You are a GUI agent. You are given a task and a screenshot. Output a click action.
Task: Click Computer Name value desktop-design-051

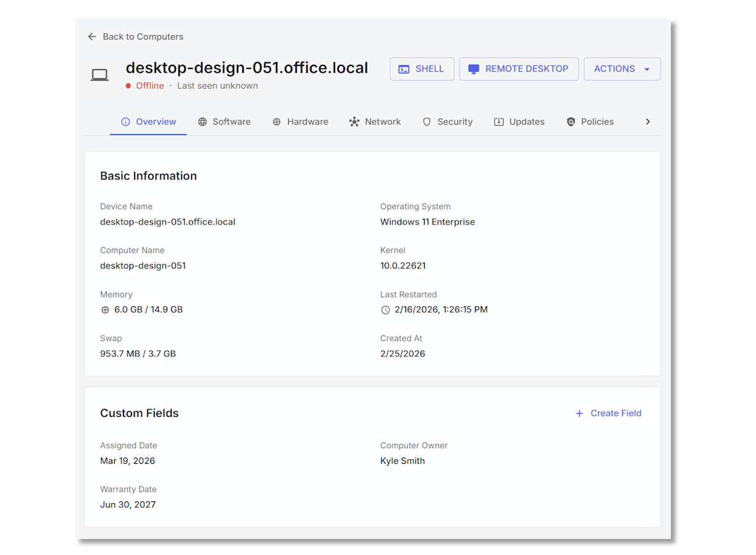[143, 266]
